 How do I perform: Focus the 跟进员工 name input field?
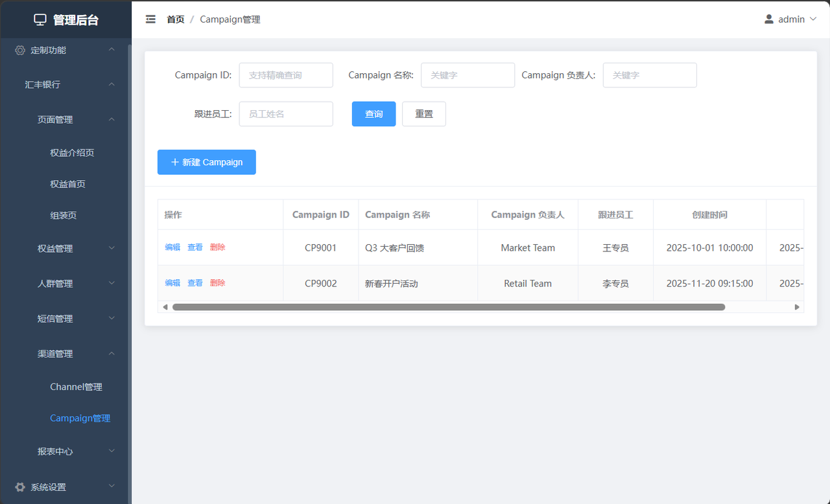click(x=286, y=114)
